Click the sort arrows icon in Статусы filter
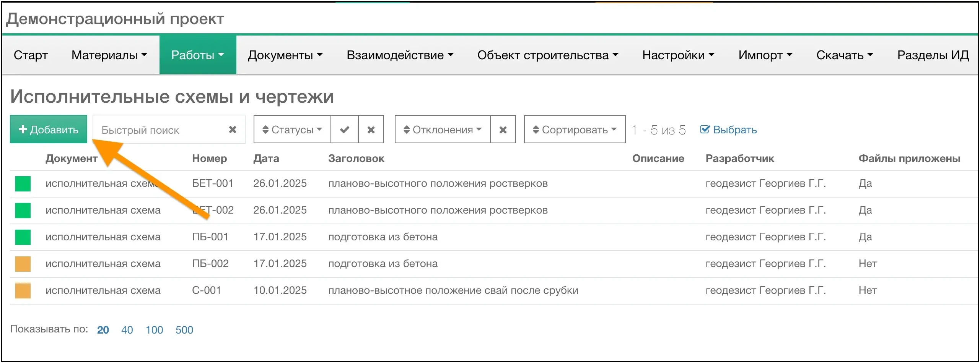980x363 pixels. click(267, 130)
